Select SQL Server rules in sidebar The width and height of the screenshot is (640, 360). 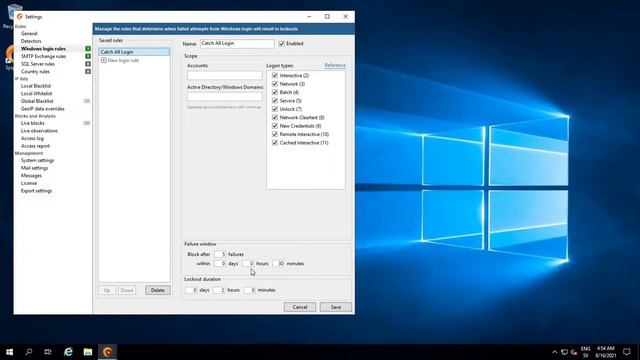[38, 64]
